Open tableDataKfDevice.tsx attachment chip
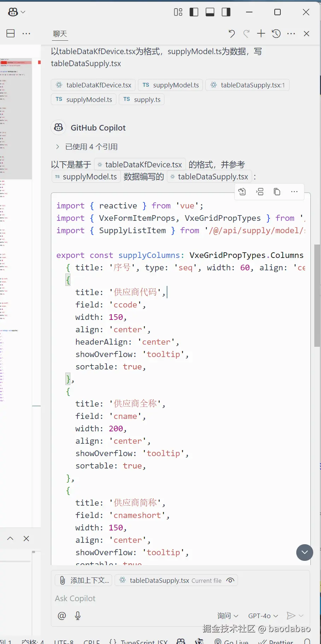The width and height of the screenshot is (321, 644). 93,85
